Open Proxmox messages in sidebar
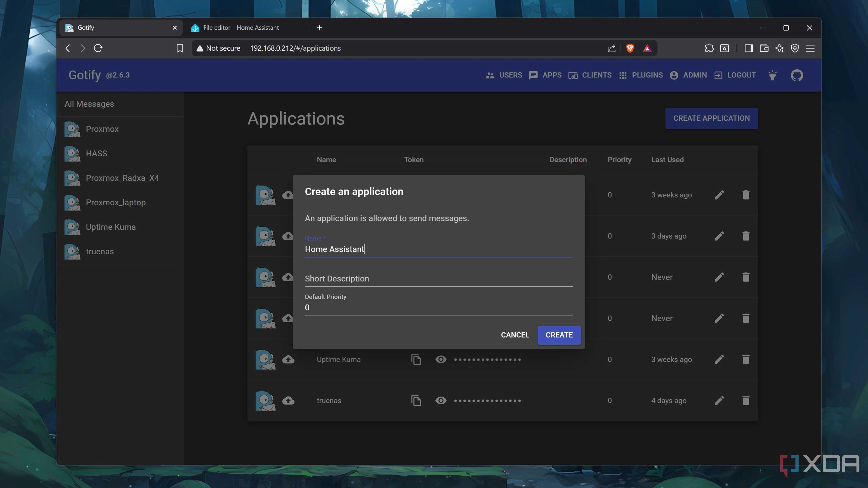868x488 pixels. pyautogui.click(x=120, y=129)
